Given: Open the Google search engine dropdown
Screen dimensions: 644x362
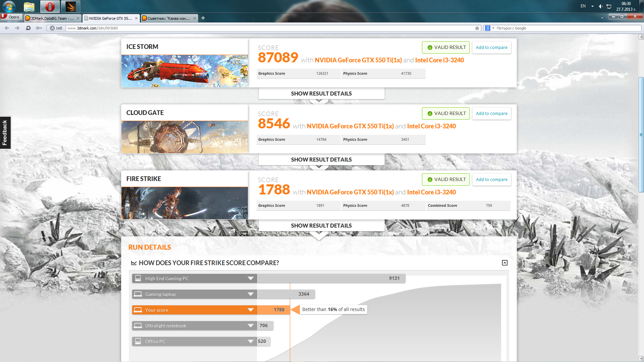Looking at the screenshot, I should point(490,28).
